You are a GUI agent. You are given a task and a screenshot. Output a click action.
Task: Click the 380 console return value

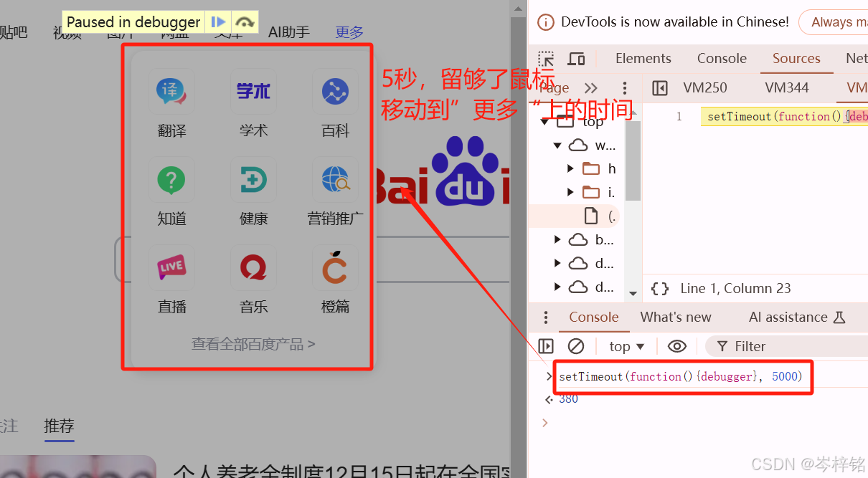(x=568, y=398)
